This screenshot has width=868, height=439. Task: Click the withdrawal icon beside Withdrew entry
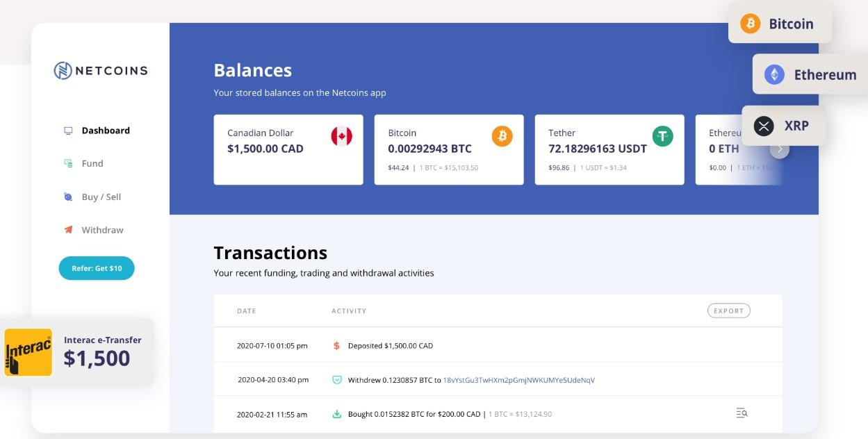pos(336,380)
